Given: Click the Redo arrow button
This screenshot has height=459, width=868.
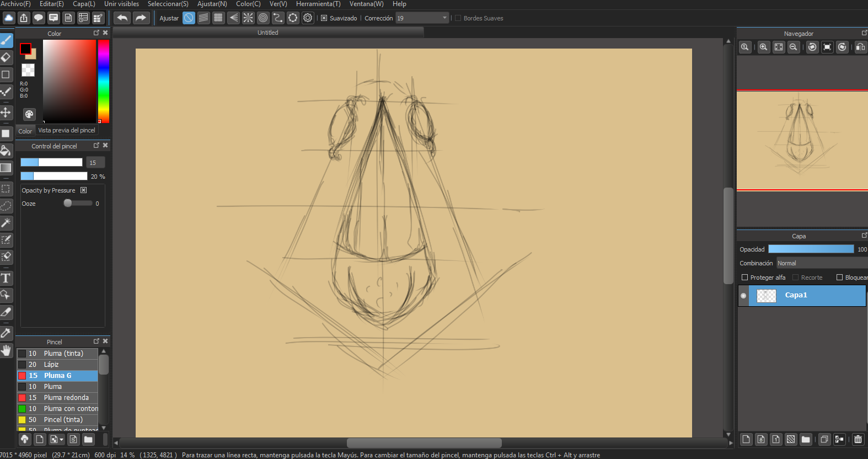Looking at the screenshot, I should 141,18.
